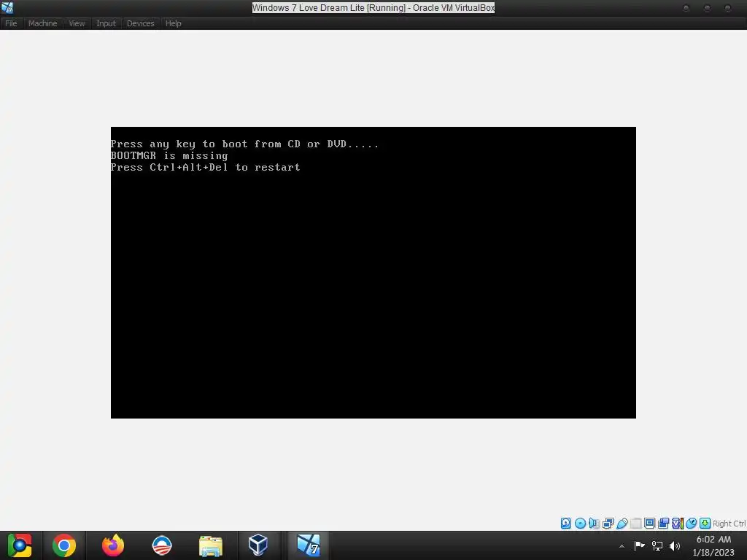747x560 pixels.
Task: Click the mouse integration status icon
Action: [x=692, y=524]
